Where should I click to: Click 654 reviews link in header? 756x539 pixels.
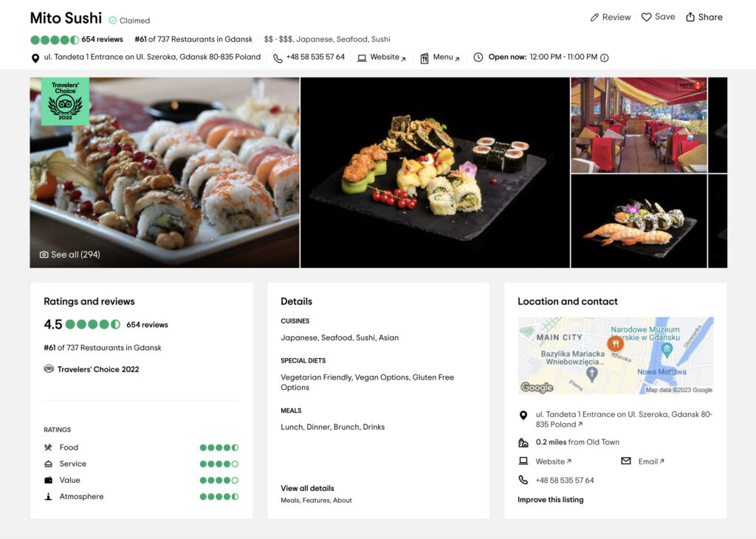point(102,40)
